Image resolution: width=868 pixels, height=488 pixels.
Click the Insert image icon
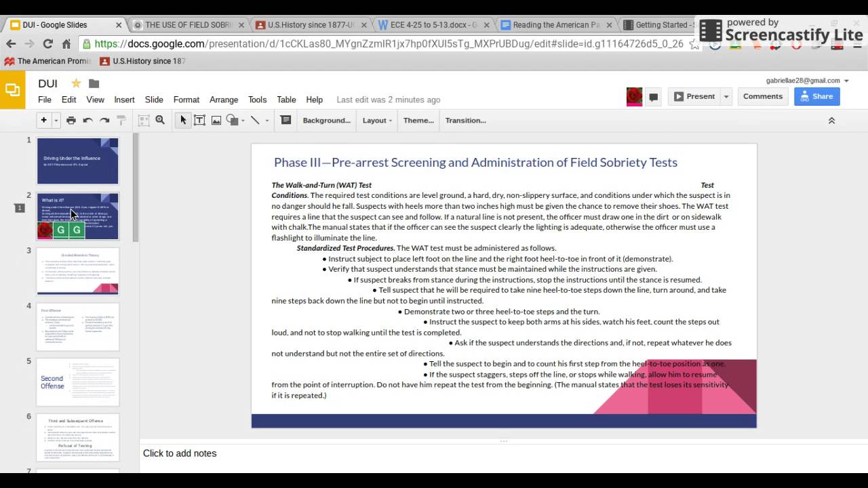point(216,120)
